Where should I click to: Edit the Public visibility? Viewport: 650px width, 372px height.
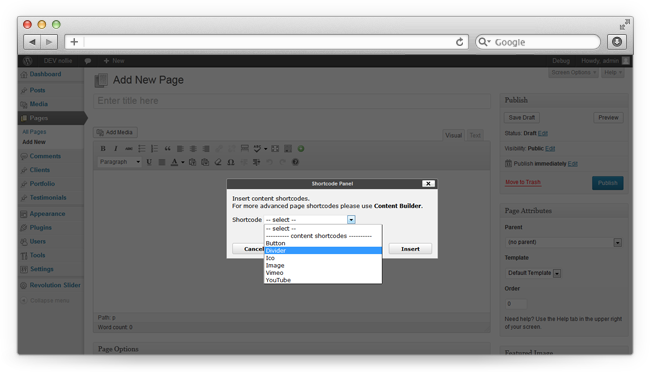click(x=550, y=148)
